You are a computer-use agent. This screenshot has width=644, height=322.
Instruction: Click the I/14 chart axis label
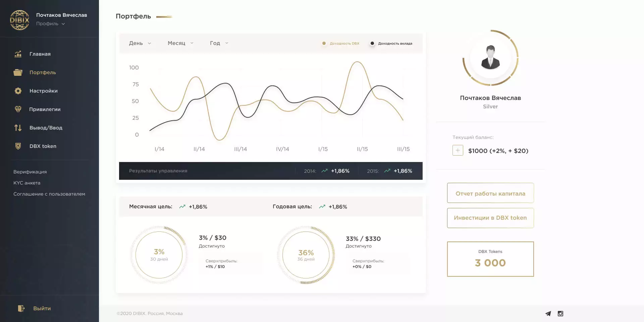[x=159, y=149]
